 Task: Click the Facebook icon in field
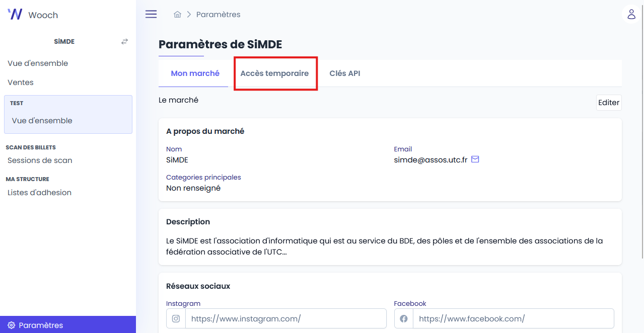point(404,318)
